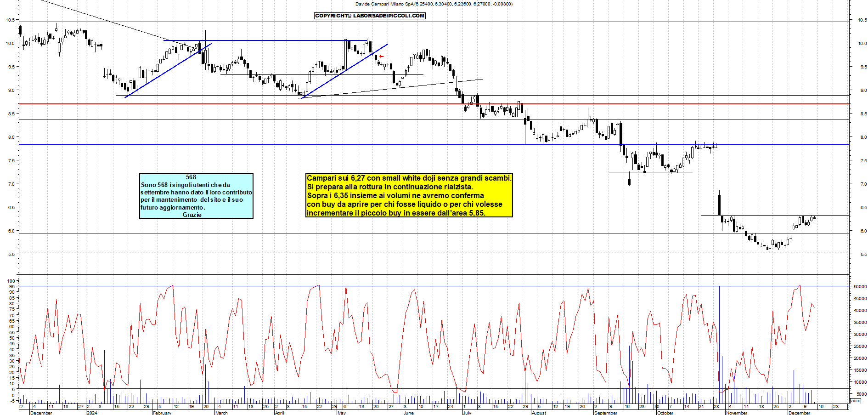The image size is (868, 415).
Task: Click the 7.0 label on the right price axis
Action: pyautogui.click(x=863, y=184)
